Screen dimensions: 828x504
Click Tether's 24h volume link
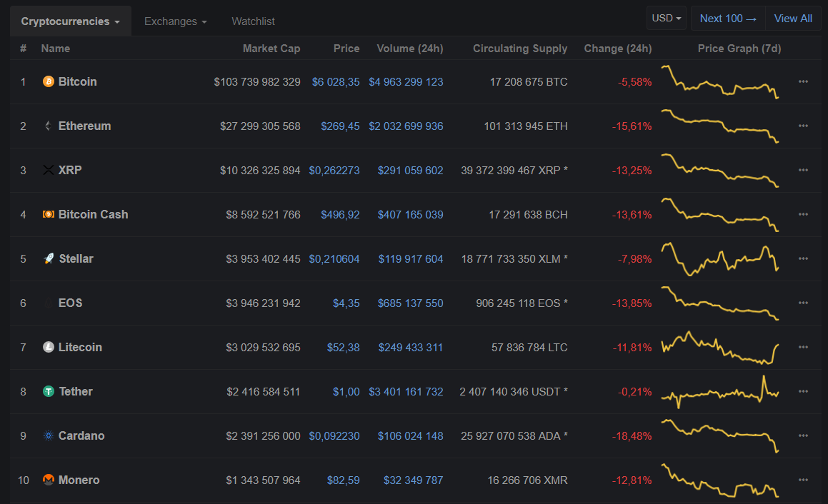point(406,392)
